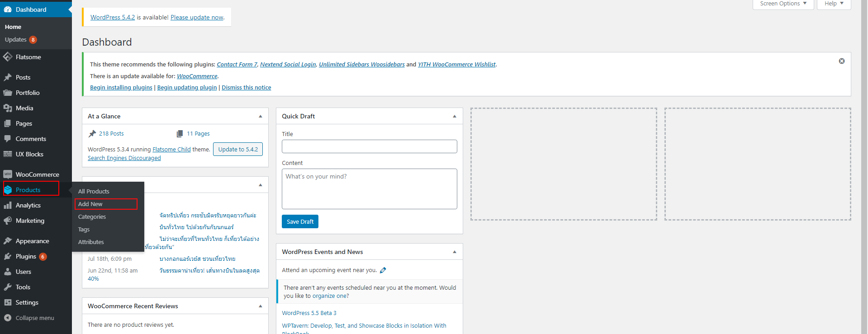The width and height of the screenshot is (868, 334).
Task: Open the Help dropdown tab
Action: click(834, 4)
